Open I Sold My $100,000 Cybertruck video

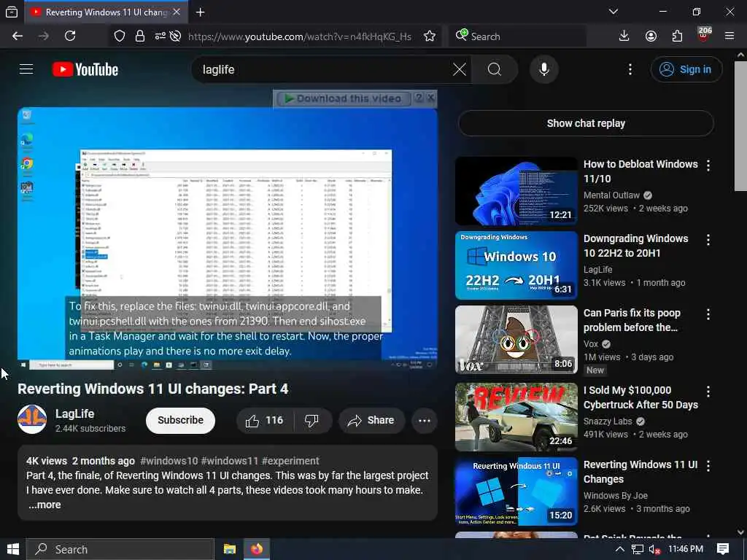[x=640, y=397]
